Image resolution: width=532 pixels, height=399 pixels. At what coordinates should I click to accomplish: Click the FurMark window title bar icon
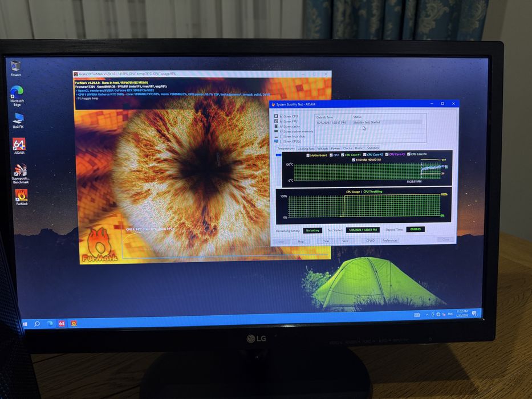click(76, 74)
